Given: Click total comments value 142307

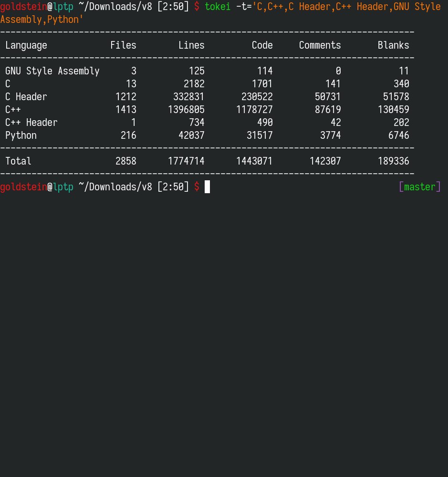Looking at the screenshot, I should click(325, 161).
